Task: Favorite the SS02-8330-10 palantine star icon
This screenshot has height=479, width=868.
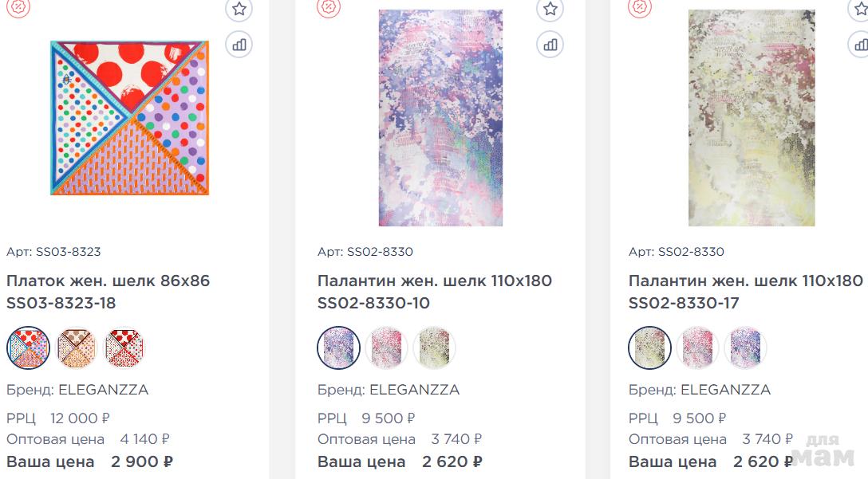Action: click(550, 10)
